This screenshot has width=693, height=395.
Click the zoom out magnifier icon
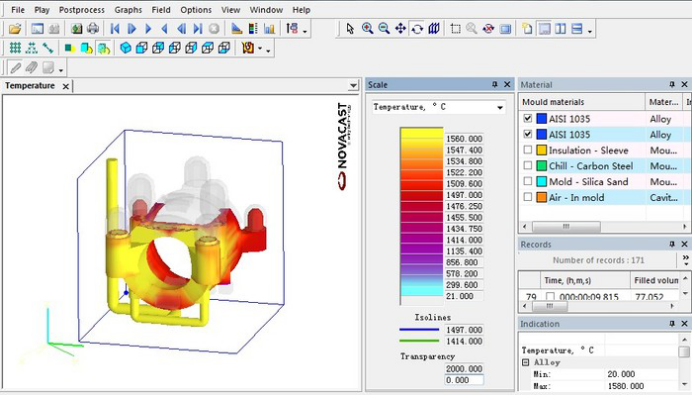coord(384,29)
